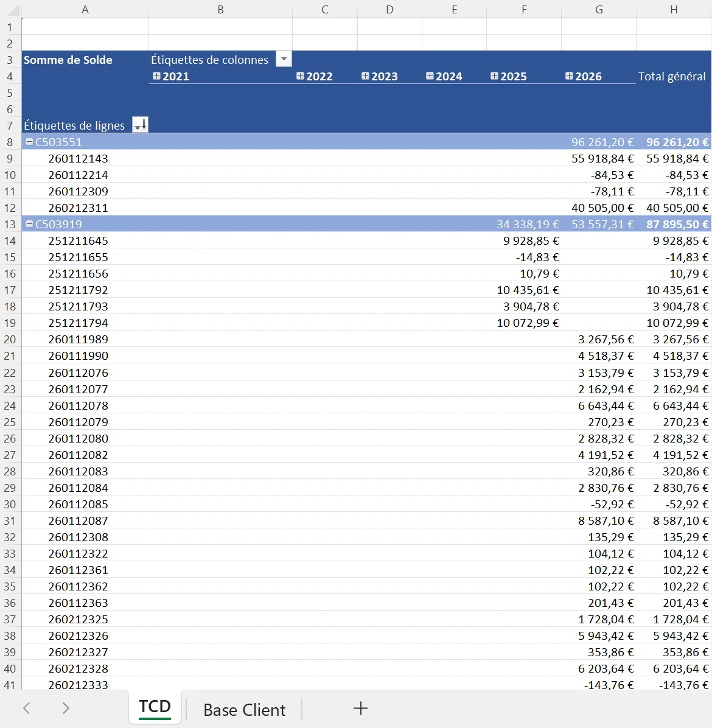712x728 pixels.
Task: Open the Base Client sheet tab
Action: click(x=244, y=709)
